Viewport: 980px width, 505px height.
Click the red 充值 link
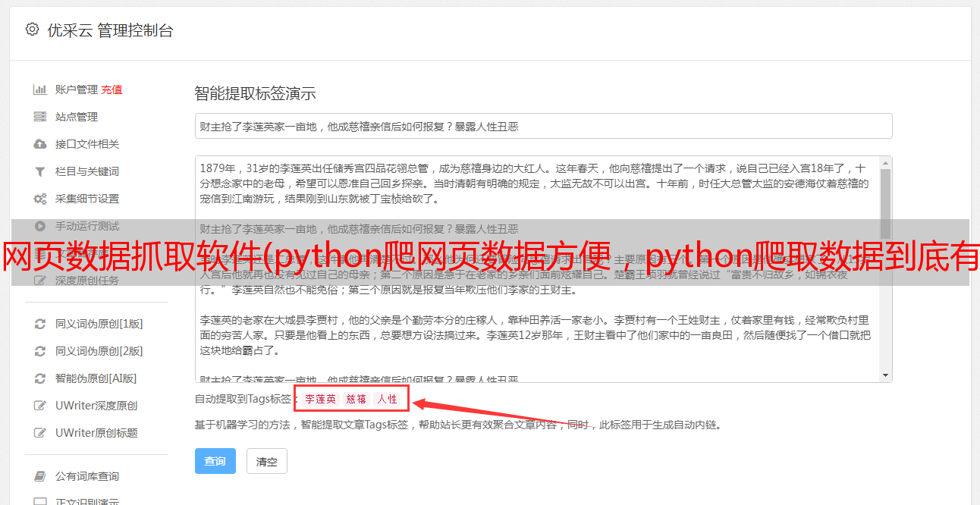coord(112,89)
